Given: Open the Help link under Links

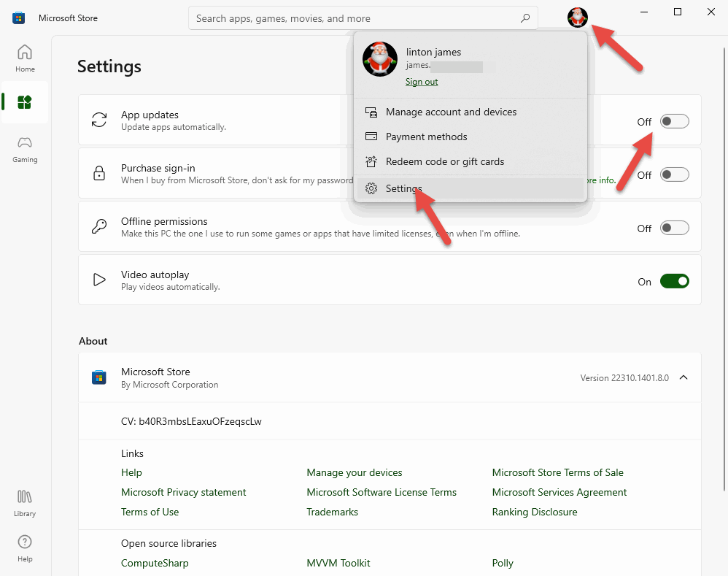Looking at the screenshot, I should [131, 472].
